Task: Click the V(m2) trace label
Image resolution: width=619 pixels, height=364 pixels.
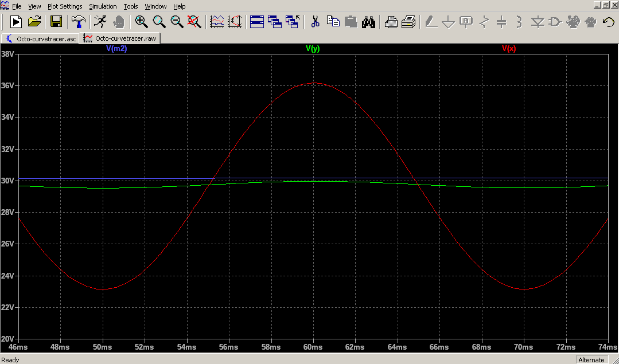Action: (116, 49)
